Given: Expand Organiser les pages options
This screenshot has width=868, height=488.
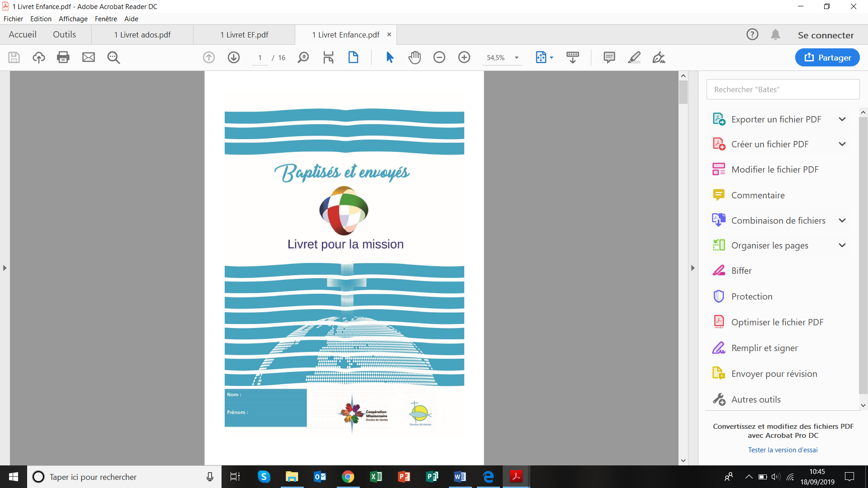Looking at the screenshot, I should point(842,245).
